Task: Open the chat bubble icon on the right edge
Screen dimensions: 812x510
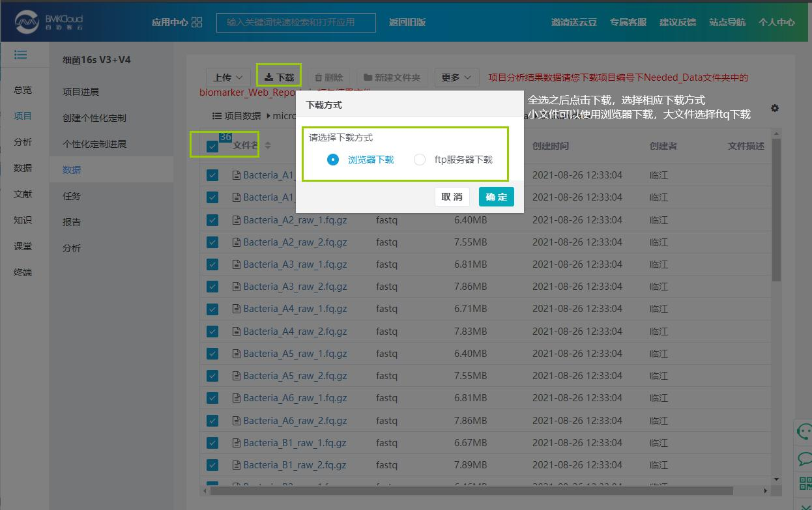Action: (805, 459)
